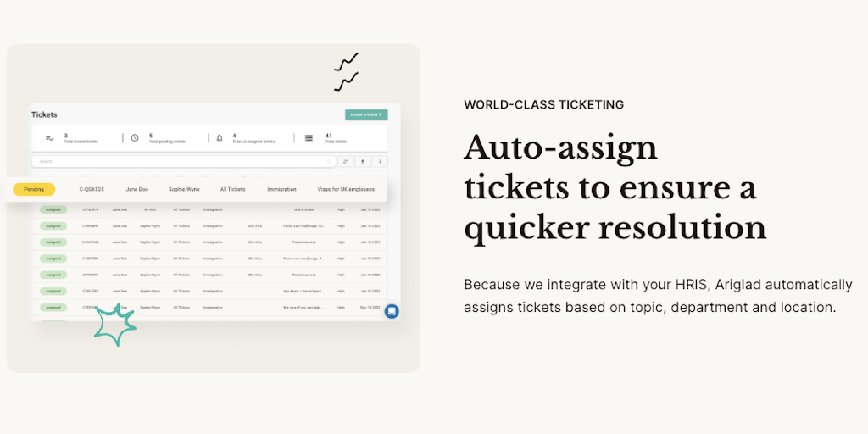Click the pending tickets clock icon

click(135, 138)
